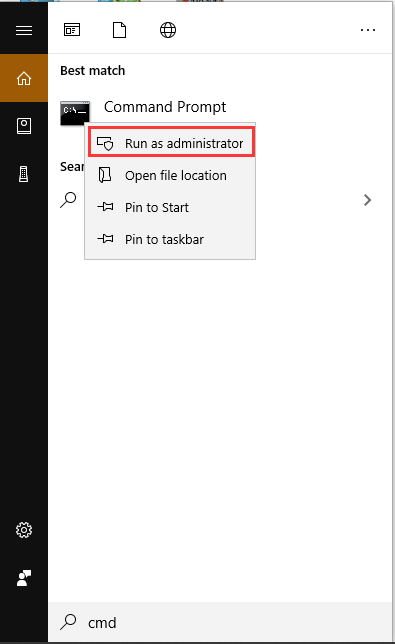Open the three-dots more options menu

click(367, 30)
